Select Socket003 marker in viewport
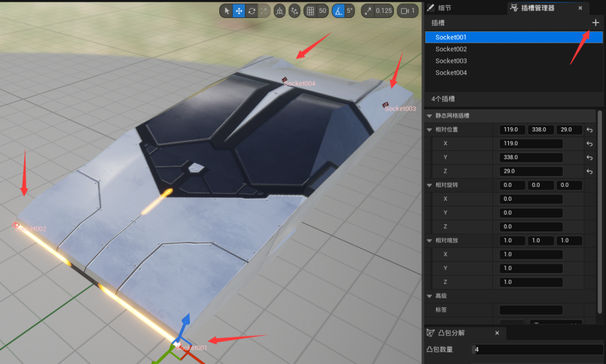Image resolution: width=606 pixels, height=364 pixels. [x=385, y=105]
